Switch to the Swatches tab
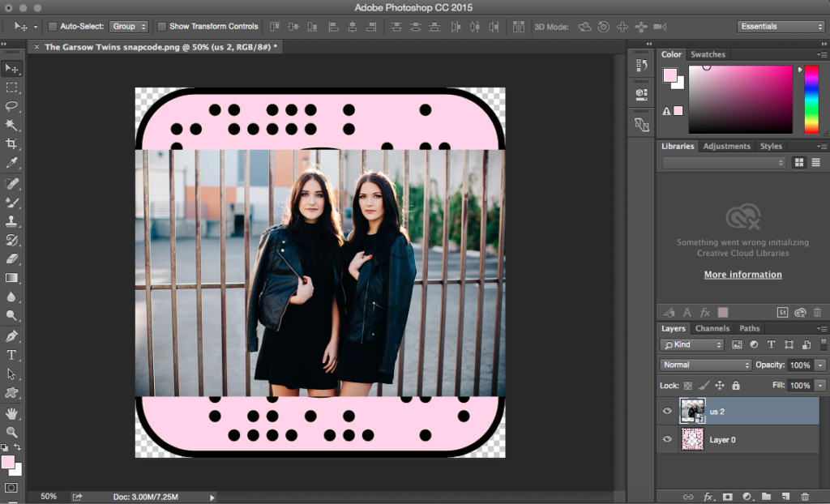 (708, 54)
